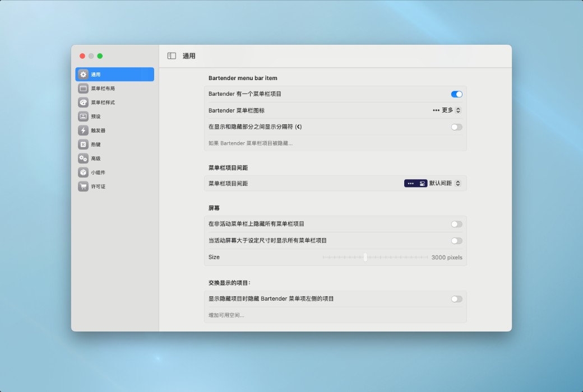Enable 在非活动菜单栏上隐藏所有菜单栏项目 switch
The width and height of the screenshot is (583, 392).
point(456,224)
